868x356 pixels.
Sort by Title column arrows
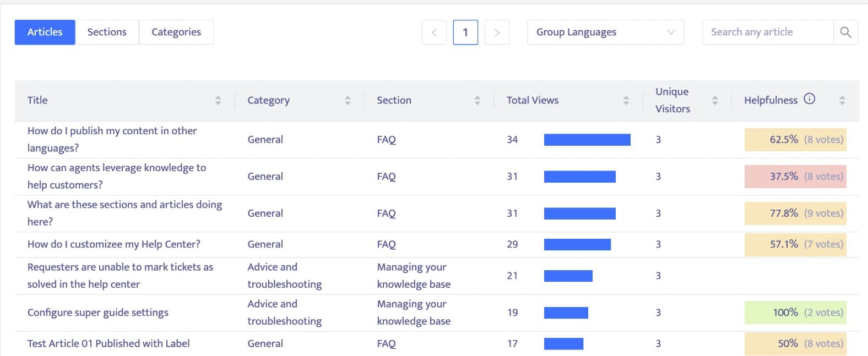[218, 100]
